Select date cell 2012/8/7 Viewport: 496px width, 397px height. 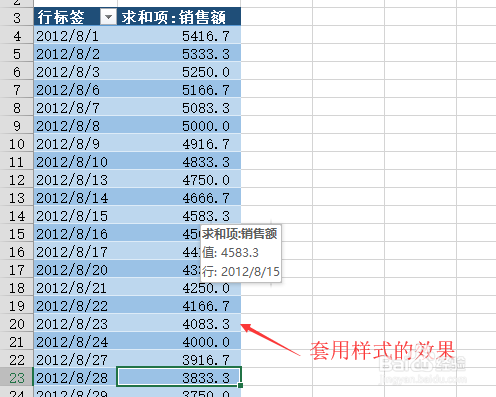point(75,108)
